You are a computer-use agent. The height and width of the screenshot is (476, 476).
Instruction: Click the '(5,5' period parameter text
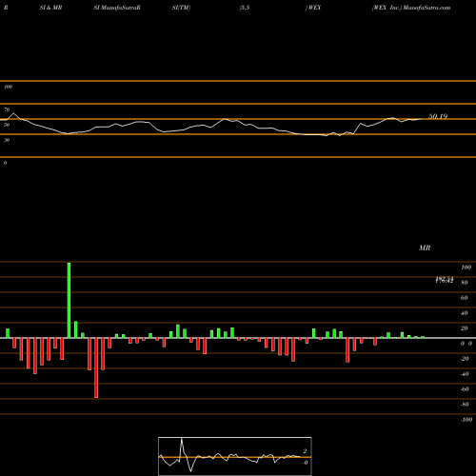(245, 8)
